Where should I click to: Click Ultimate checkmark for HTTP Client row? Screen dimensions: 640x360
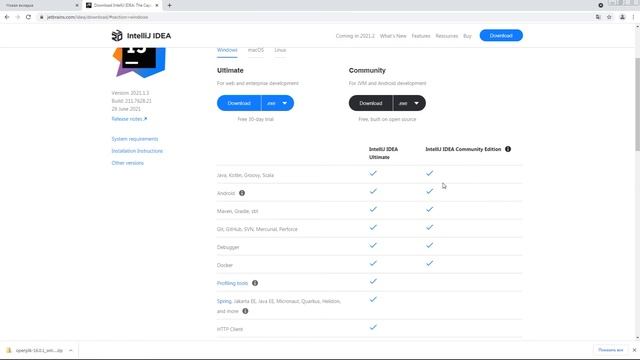(x=373, y=327)
